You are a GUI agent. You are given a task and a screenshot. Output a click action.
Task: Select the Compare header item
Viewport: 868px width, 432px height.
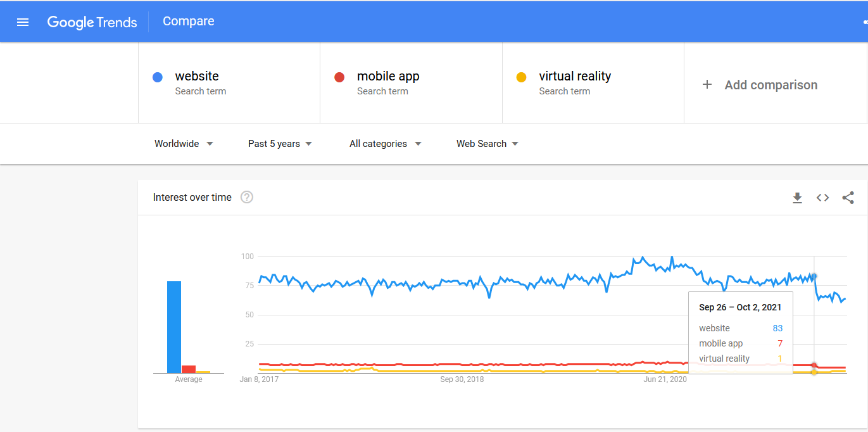pyautogui.click(x=188, y=21)
